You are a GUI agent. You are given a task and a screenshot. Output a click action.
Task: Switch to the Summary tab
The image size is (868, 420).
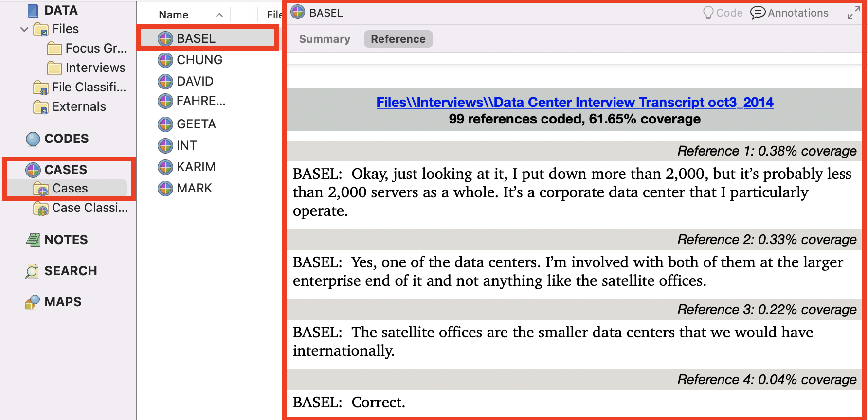325,39
